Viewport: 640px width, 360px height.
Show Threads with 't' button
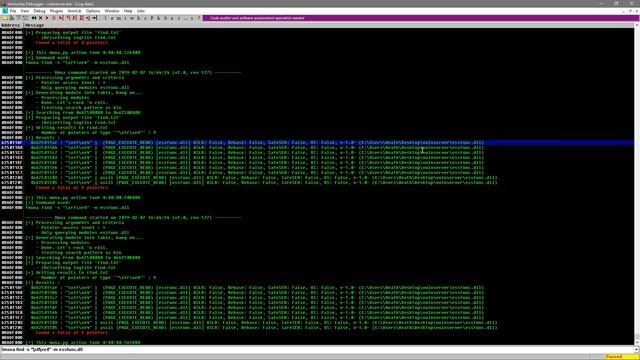pos(125,18)
